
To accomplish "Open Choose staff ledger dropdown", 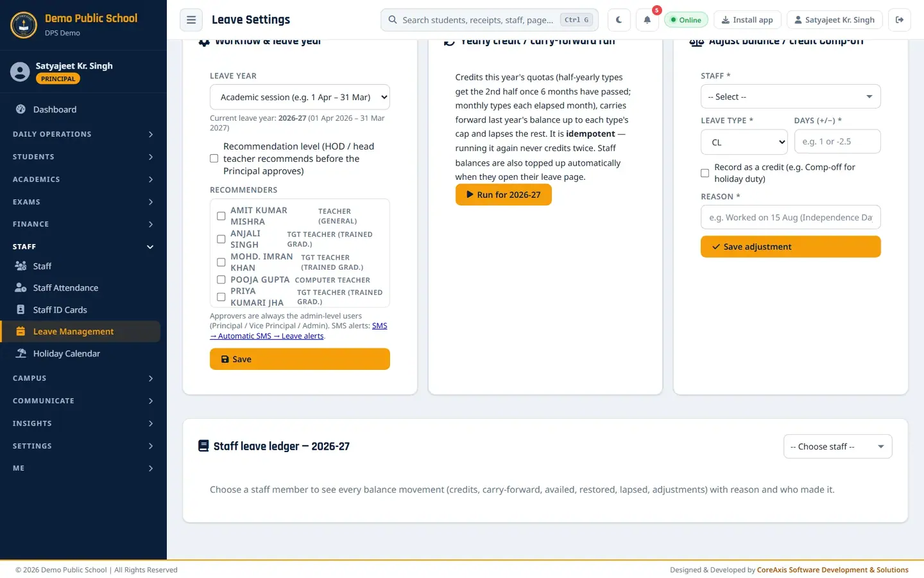I will [x=838, y=446].
